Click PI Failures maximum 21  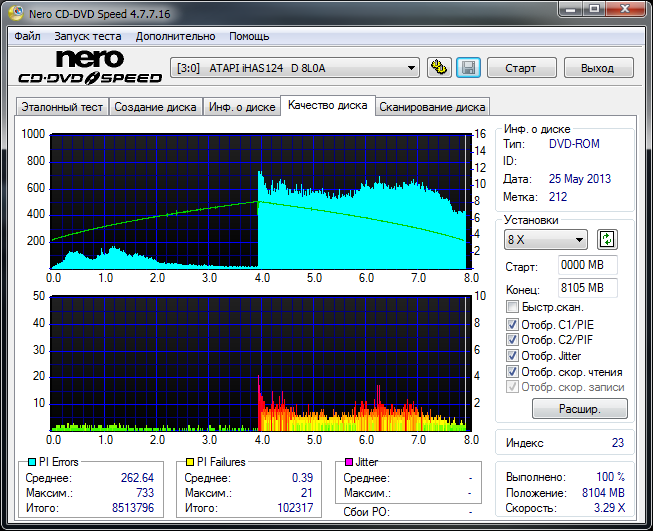pyautogui.click(x=307, y=493)
